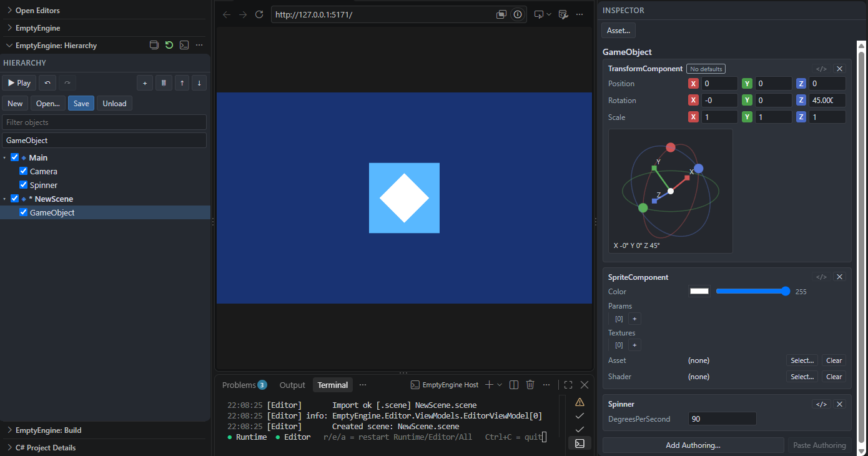
Task: Uncheck the Spinner object in hierarchy
Action: pos(24,185)
